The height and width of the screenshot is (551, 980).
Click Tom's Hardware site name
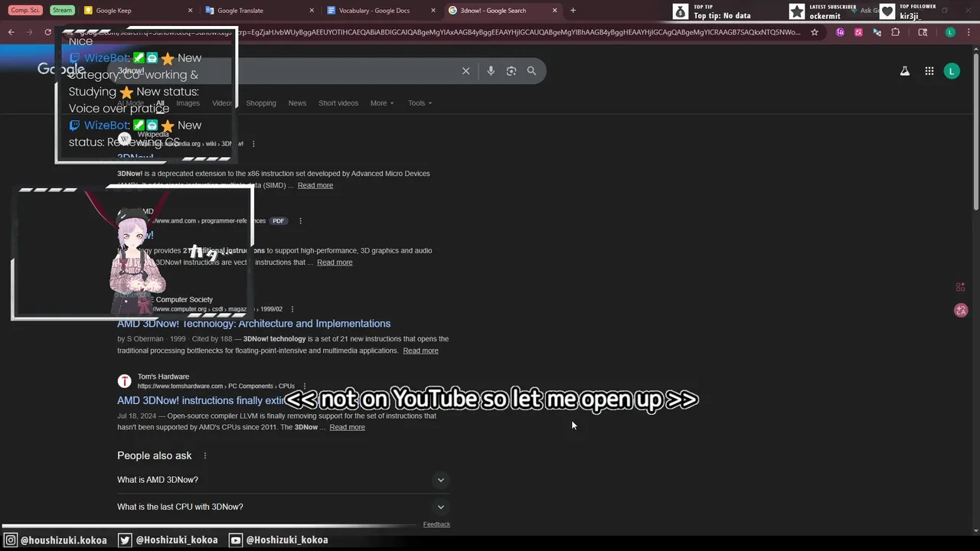pyautogui.click(x=163, y=377)
